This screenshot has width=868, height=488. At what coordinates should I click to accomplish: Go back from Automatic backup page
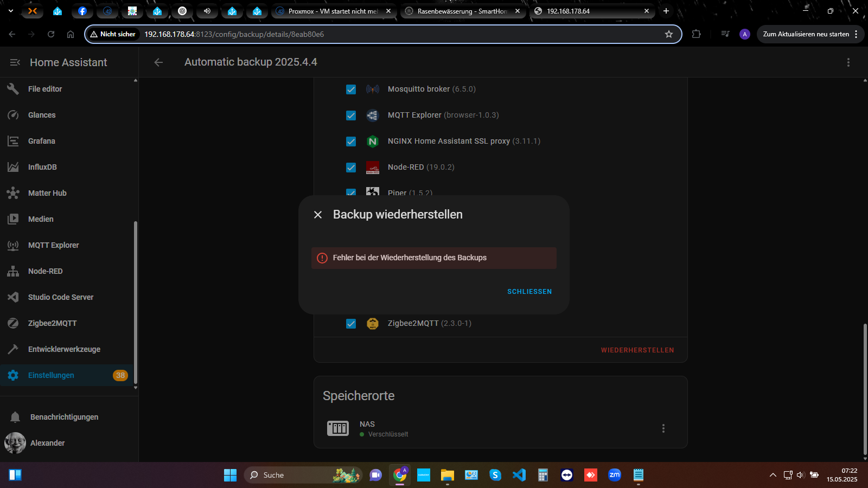pos(158,62)
